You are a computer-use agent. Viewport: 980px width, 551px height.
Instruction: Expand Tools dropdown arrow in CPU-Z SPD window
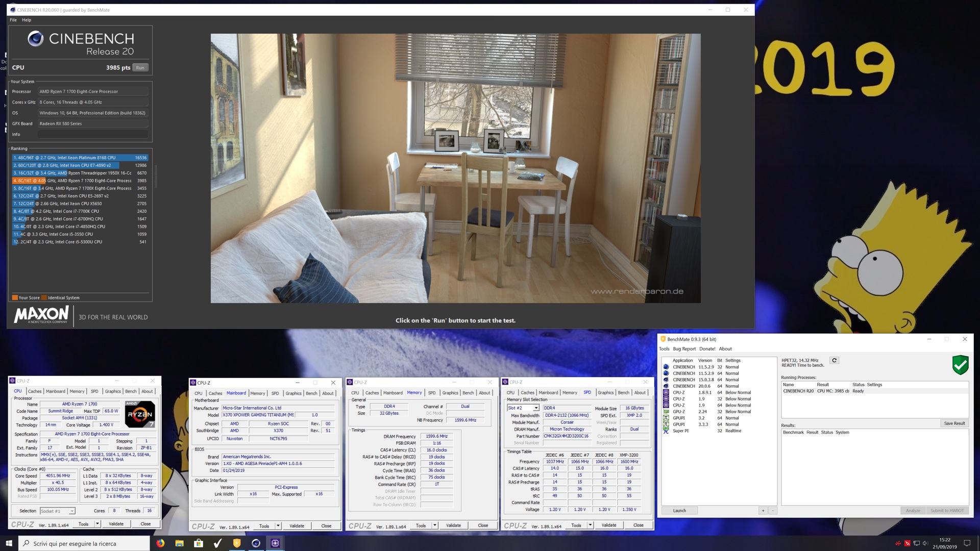[x=590, y=525]
